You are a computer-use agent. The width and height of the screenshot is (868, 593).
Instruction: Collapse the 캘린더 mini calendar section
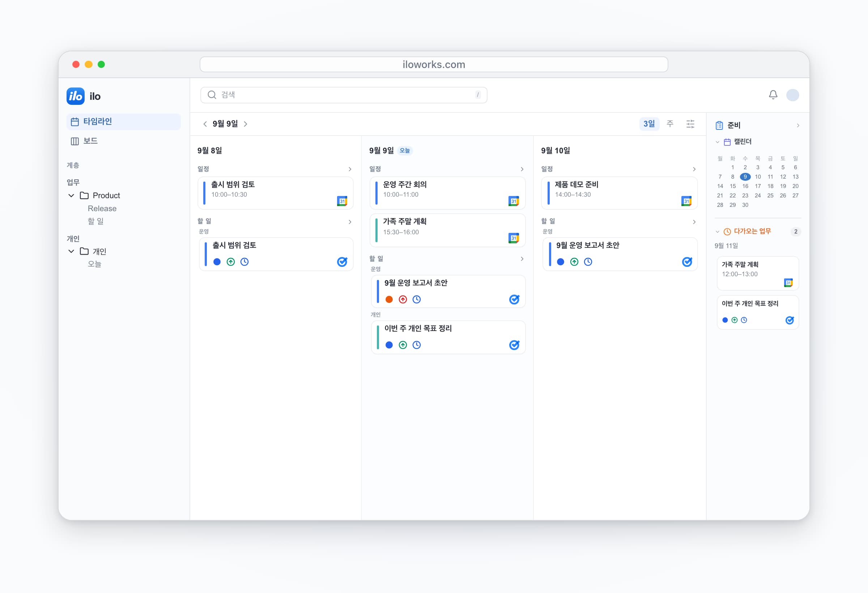click(718, 142)
